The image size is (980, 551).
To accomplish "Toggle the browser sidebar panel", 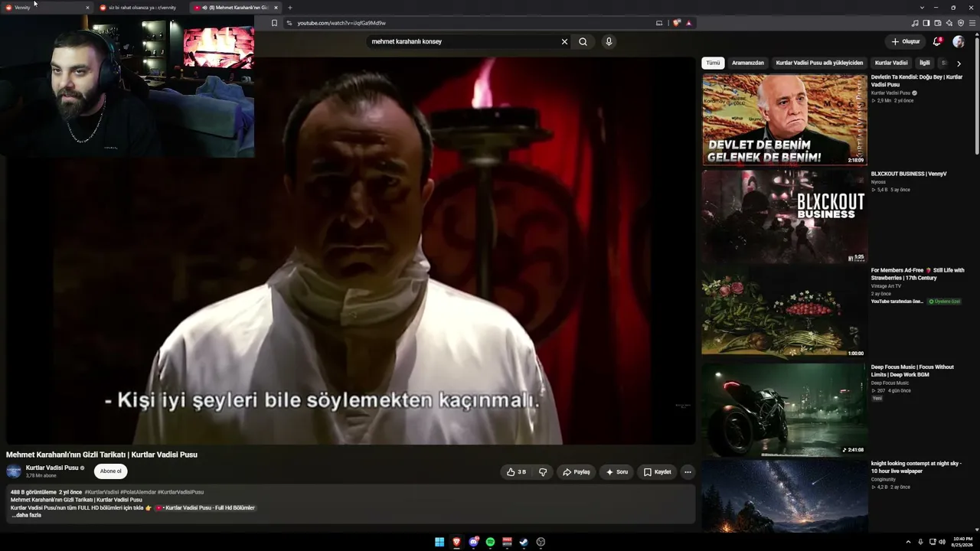I will [926, 23].
